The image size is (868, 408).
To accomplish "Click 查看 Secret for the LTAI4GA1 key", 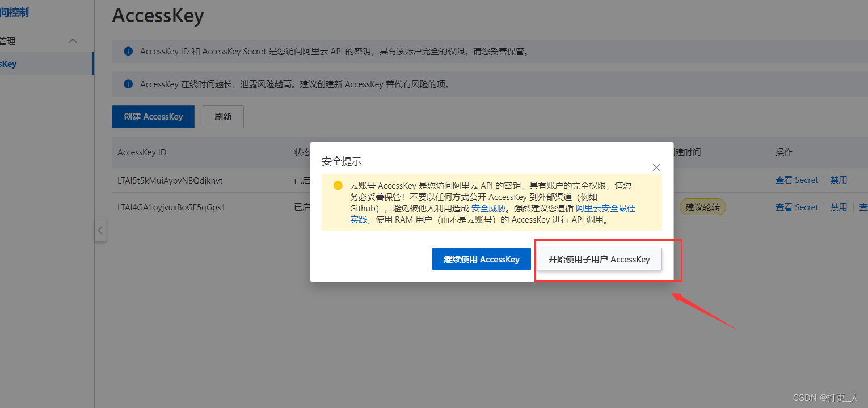I will coord(797,207).
